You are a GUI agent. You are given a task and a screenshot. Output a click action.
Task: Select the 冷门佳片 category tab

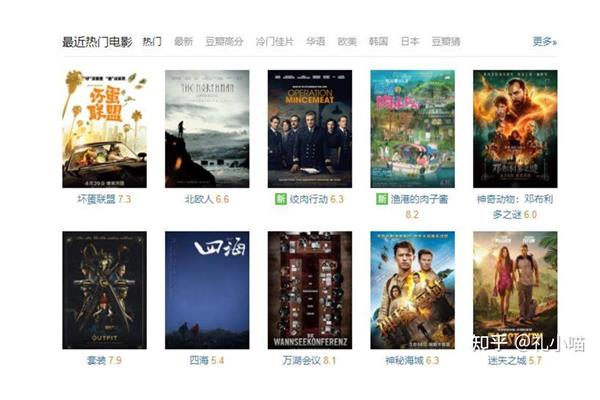click(x=275, y=41)
